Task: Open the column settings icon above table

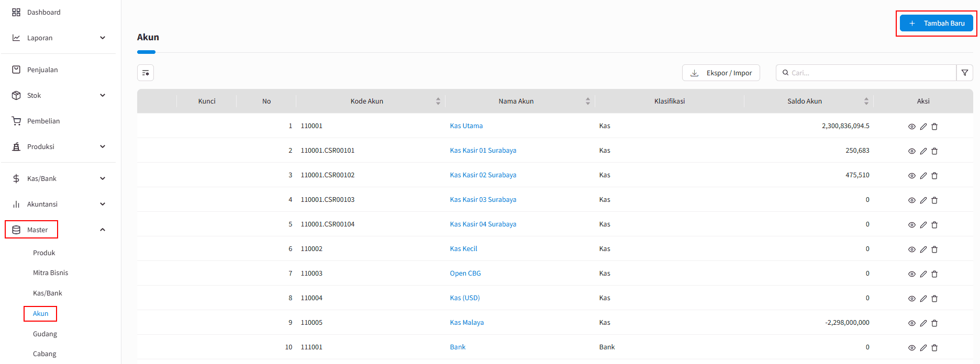Action: (x=146, y=73)
